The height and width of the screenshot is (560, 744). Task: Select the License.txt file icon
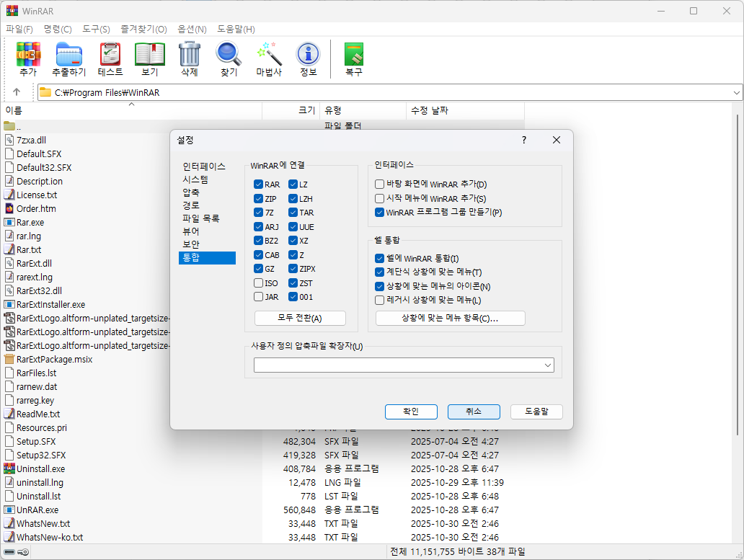click(9, 195)
